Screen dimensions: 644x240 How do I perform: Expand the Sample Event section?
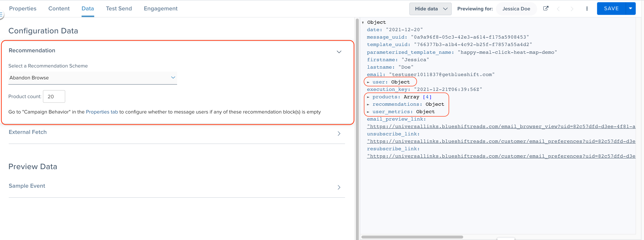point(177,186)
